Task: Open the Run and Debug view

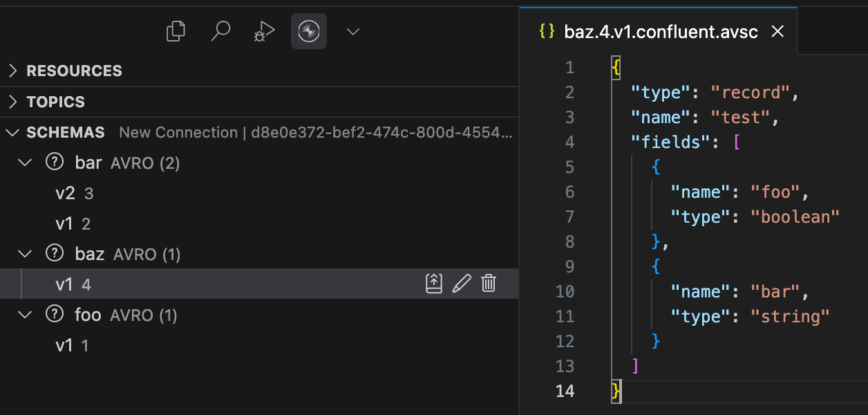Action: tap(265, 31)
